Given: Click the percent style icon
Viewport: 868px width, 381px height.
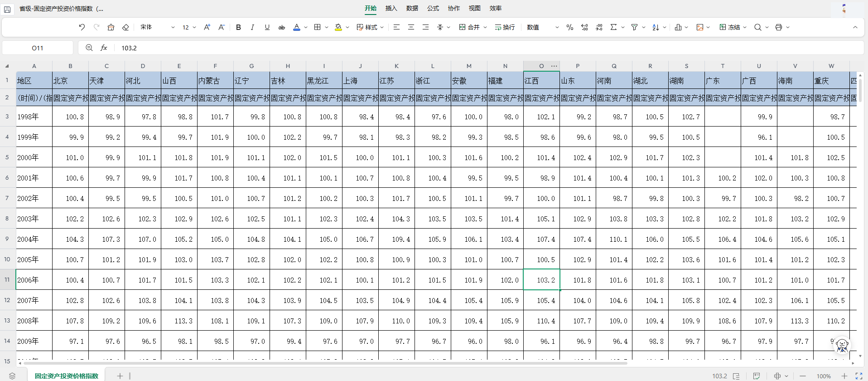Looking at the screenshot, I should pos(570,27).
